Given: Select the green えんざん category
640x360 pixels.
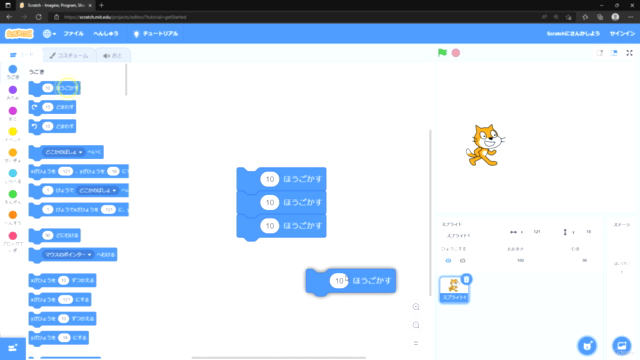Looking at the screenshot, I should (x=13, y=197).
